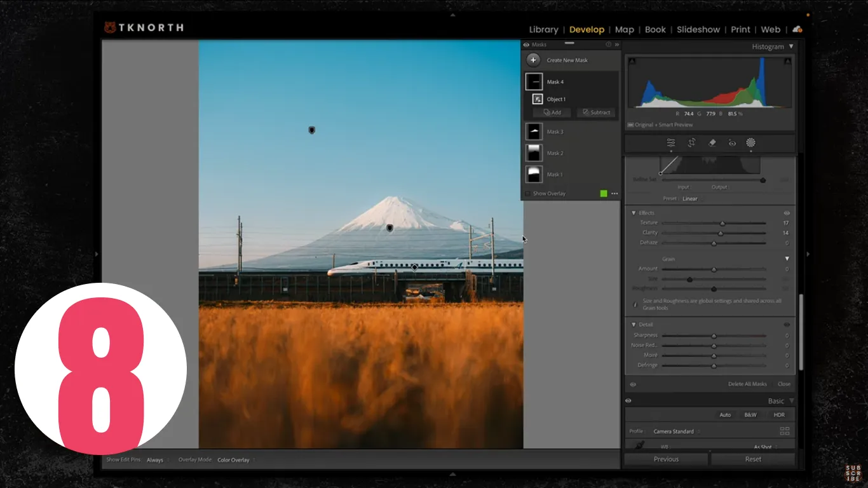
Task: Toggle the bottom filmstrip panel arrow
Action: (x=452, y=474)
